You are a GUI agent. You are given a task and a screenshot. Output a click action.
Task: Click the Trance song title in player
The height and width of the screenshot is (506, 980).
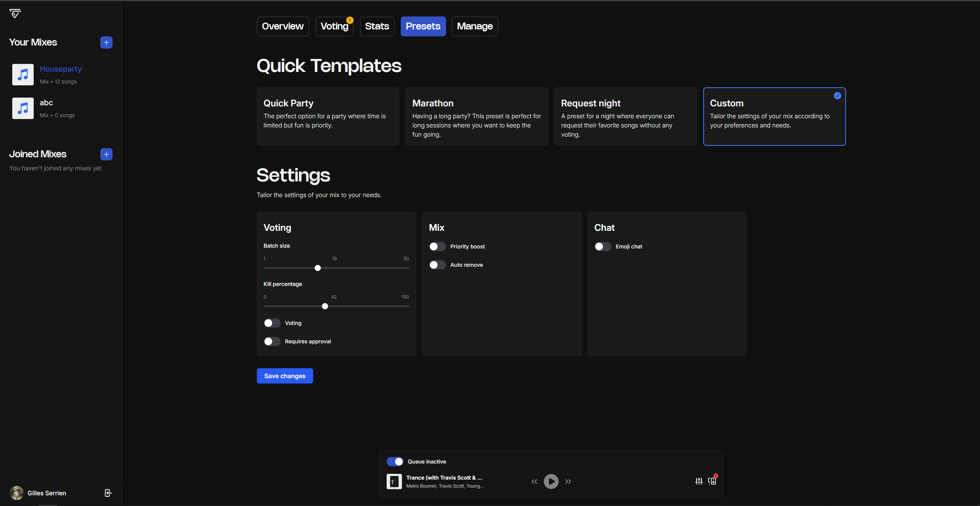(x=444, y=478)
